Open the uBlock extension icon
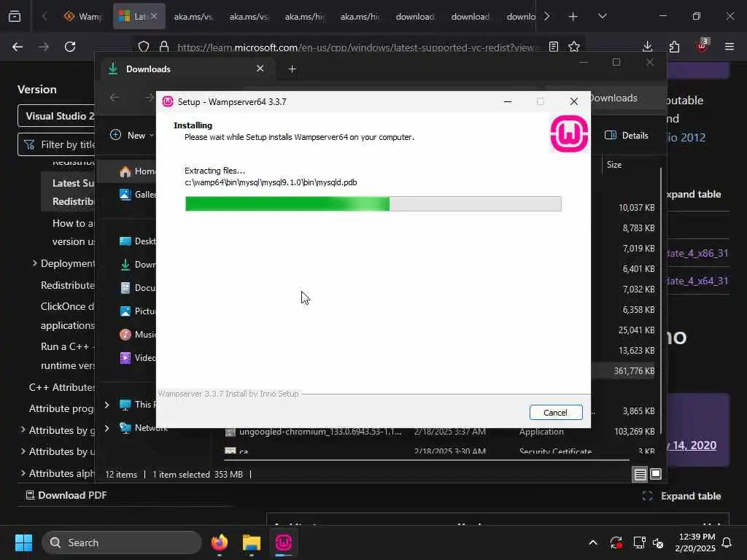The image size is (747, 560). tap(702, 47)
